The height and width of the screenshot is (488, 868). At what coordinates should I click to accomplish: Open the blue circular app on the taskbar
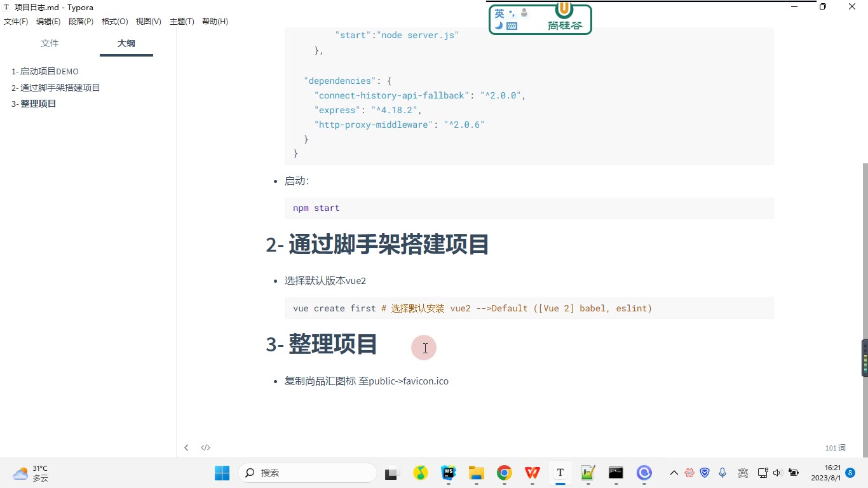[644, 473]
